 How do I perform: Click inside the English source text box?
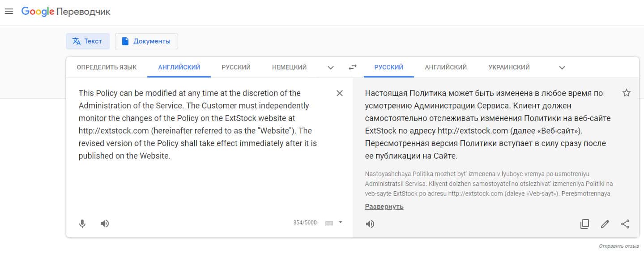201,179
